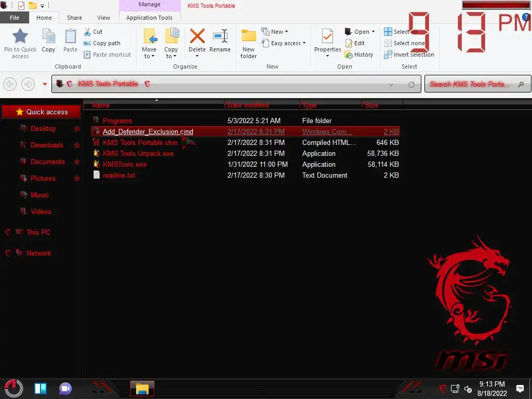
Task: Sort by Date modified column
Action: (x=261, y=105)
